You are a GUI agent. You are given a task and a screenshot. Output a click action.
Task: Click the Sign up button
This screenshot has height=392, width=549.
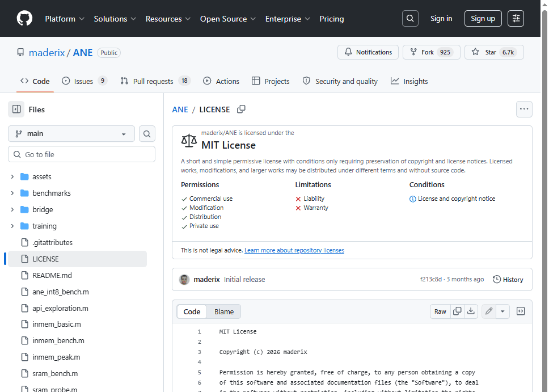(x=483, y=19)
